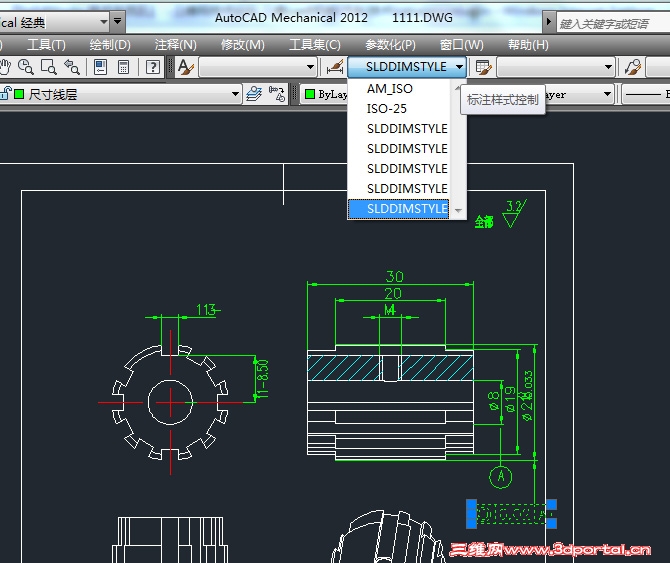The height and width of the screenshot is (563, 670).
Task: Open the Multileader Style manager icon
Action: pos(633,67)
